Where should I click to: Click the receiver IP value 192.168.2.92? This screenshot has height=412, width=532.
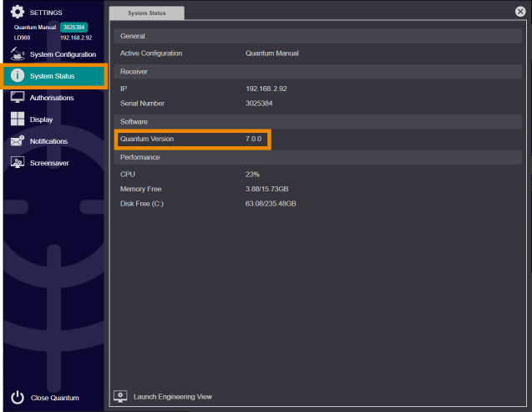(266, 89)
